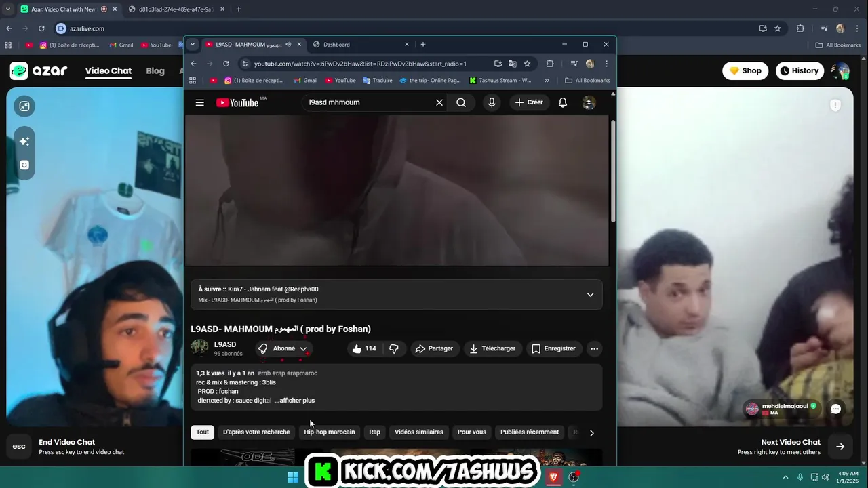Bookmark the YouTube page with the star
Screen dimensions: 868x488
click(527, 64)
